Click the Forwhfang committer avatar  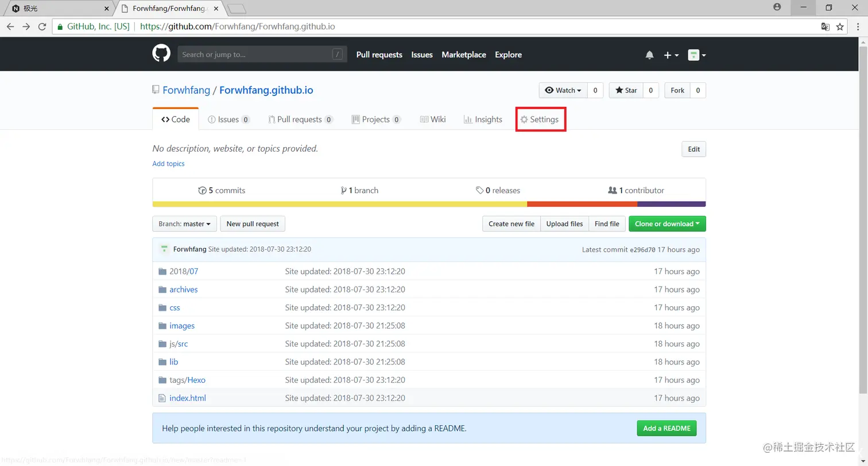165,249
